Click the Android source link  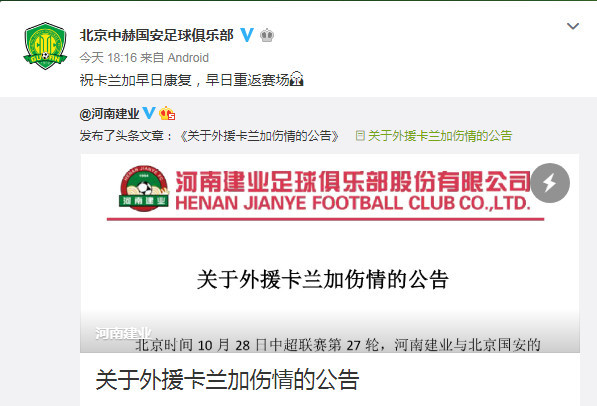188,58
